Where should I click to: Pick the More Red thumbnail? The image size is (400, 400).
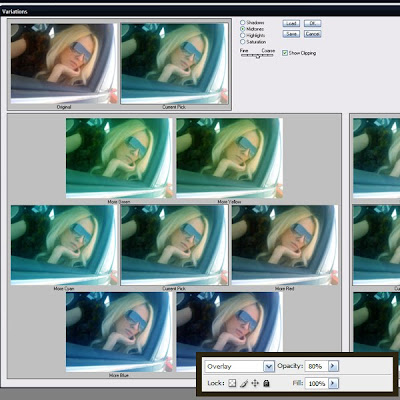coord(285,245)
